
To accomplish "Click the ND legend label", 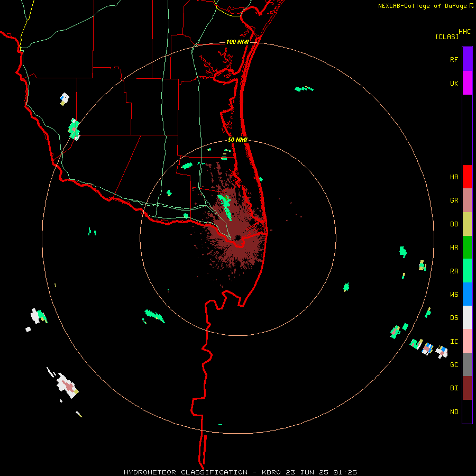I will pos(454,412).
